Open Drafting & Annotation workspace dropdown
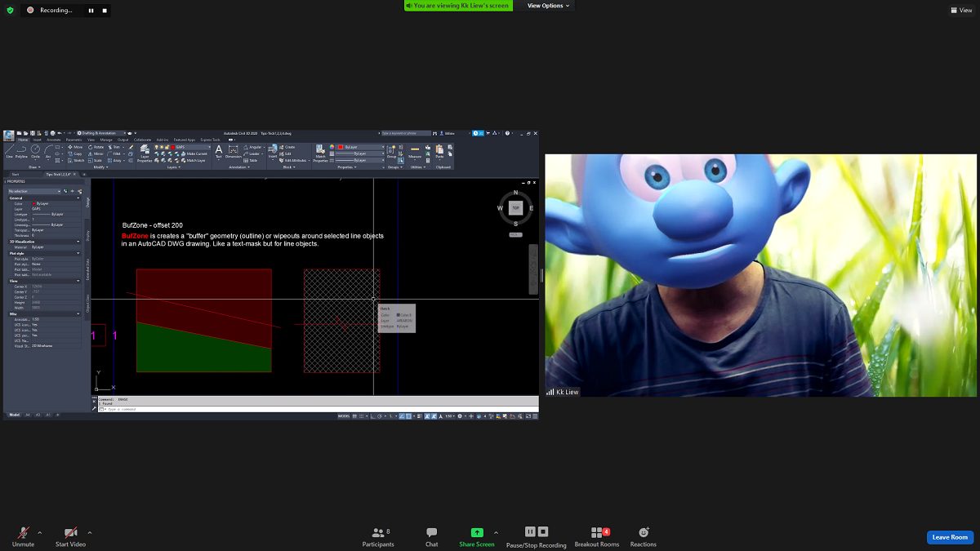The width and height of the screenshot is (980, 551). [103, 133]
